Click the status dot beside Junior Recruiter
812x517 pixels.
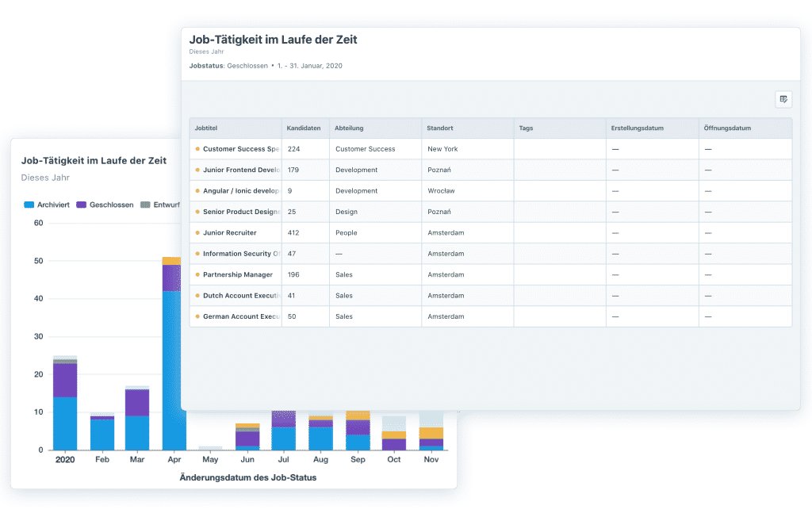[x=197, y=233]
